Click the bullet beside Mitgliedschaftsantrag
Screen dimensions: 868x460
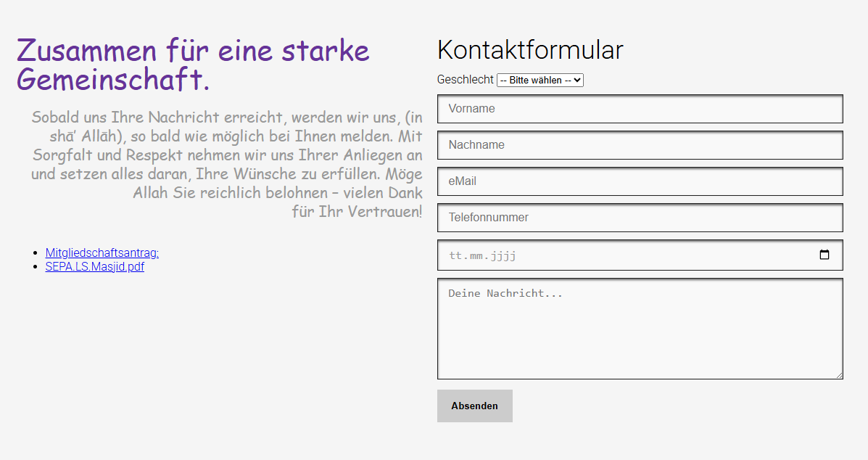pos(35,252)
